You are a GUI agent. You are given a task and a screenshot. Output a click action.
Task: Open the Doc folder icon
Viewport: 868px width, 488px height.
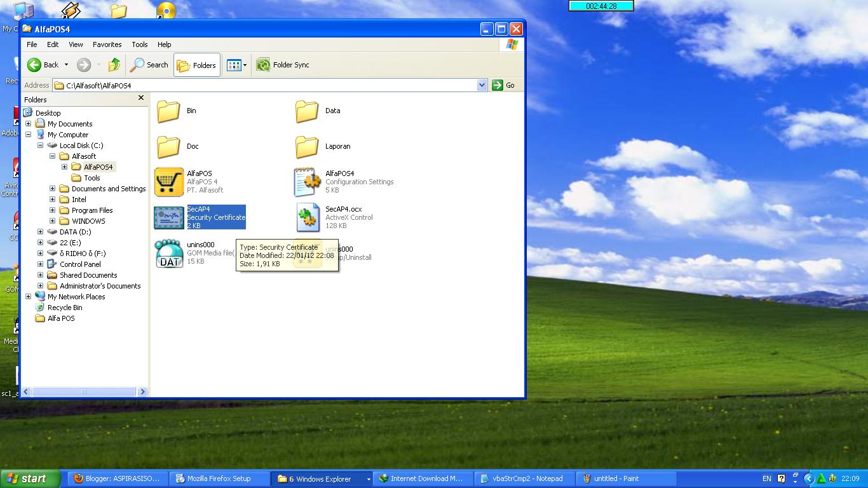coord(168,146)
